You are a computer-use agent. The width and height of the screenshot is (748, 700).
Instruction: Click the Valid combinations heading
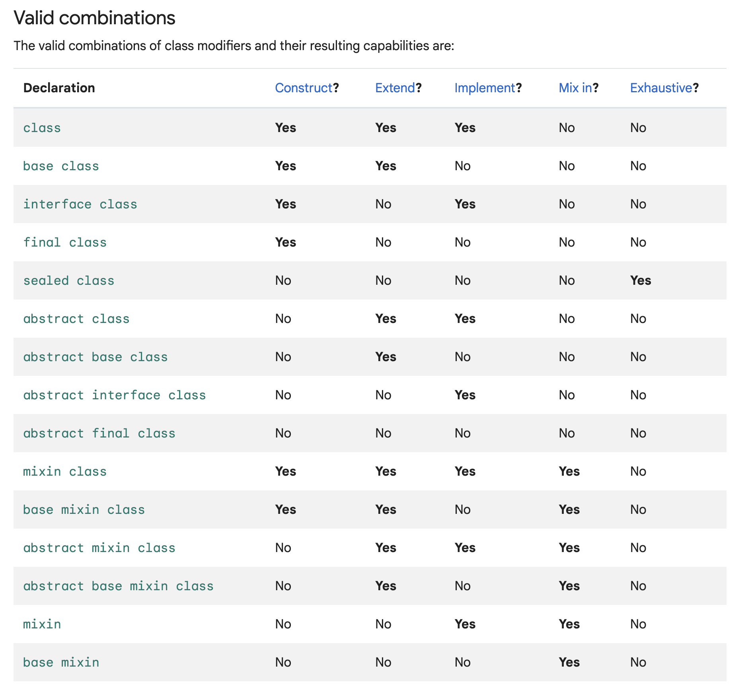coord(94,18)
